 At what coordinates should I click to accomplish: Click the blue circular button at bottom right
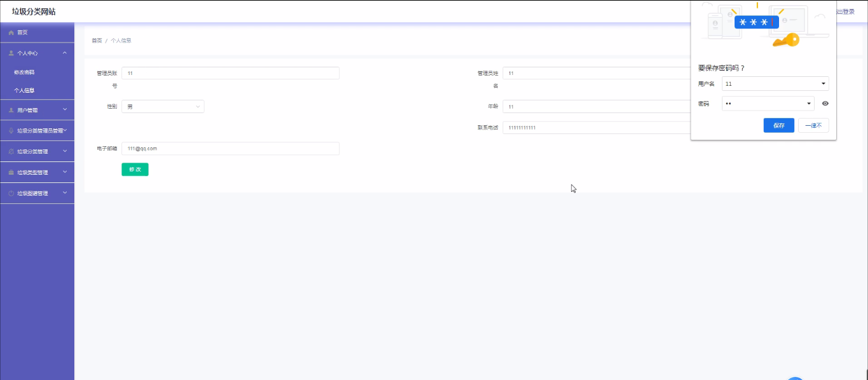click(795, 377)
